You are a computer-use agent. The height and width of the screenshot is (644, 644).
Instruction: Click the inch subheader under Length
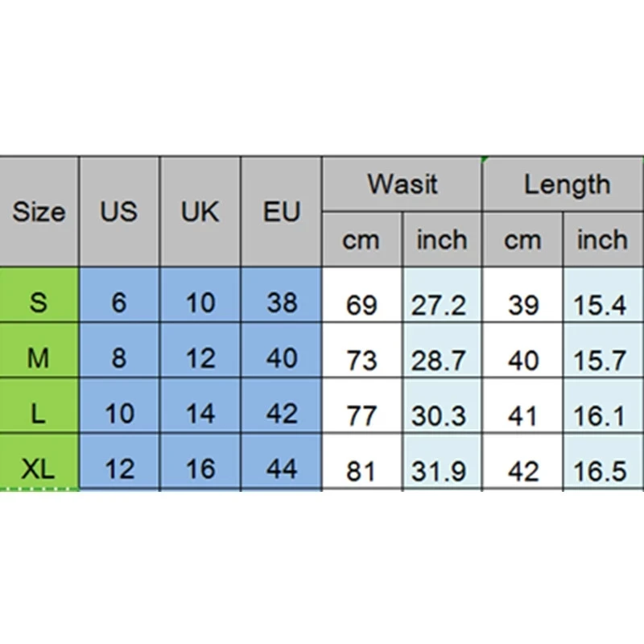click(602, 240)
